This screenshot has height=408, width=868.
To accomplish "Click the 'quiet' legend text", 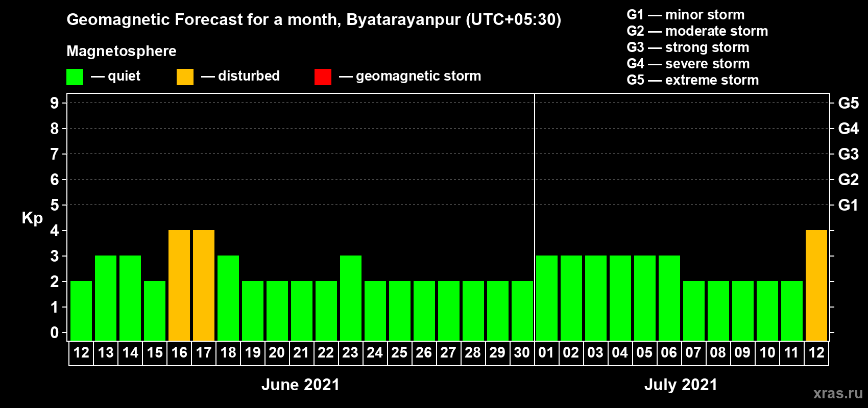I will point(124,76).
